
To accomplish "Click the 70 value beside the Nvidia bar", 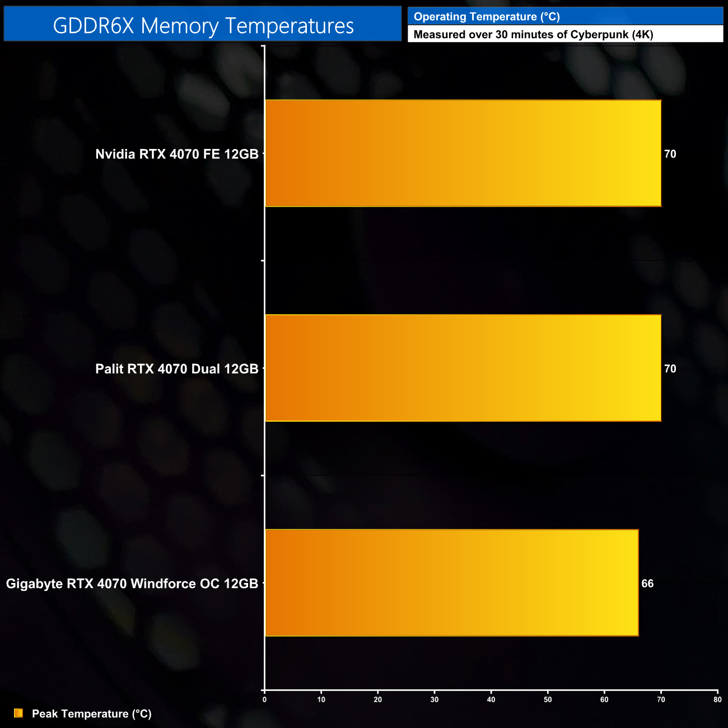I will (670, 154).
